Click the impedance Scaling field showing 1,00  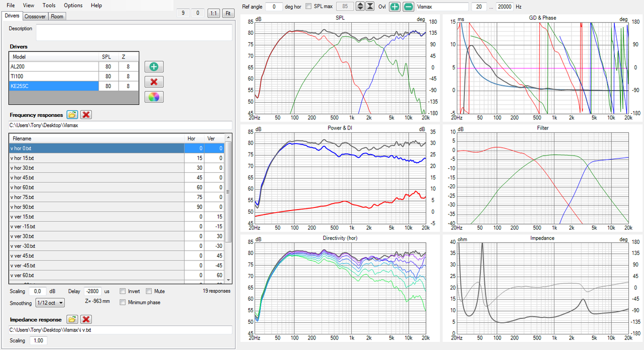[x=38, y=340]
